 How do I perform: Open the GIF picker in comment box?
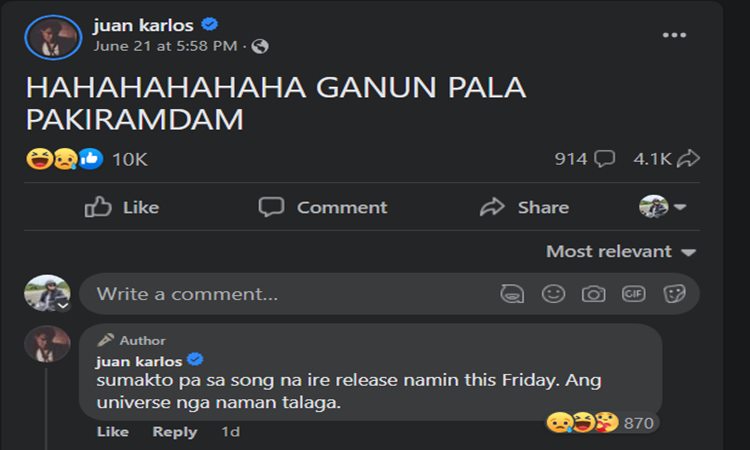(633, 294)
